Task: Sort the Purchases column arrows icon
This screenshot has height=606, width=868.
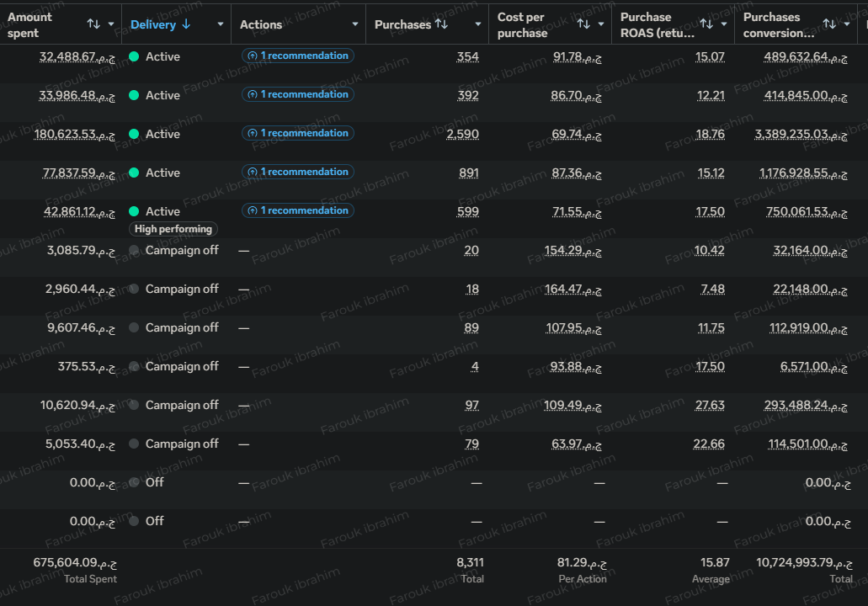Action: (441, 24)
